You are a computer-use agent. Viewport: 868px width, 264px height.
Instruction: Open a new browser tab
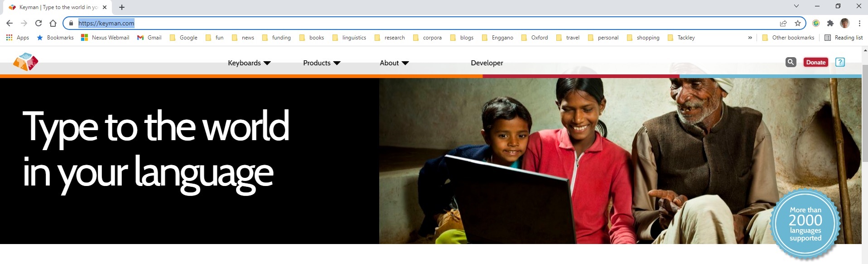point(122,7)
